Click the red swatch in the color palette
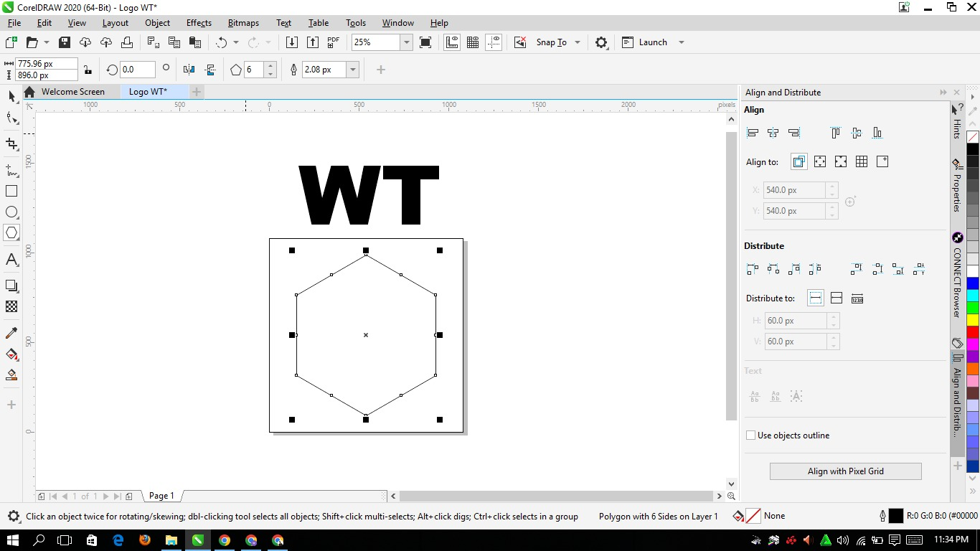 click(x=973, y=332)
